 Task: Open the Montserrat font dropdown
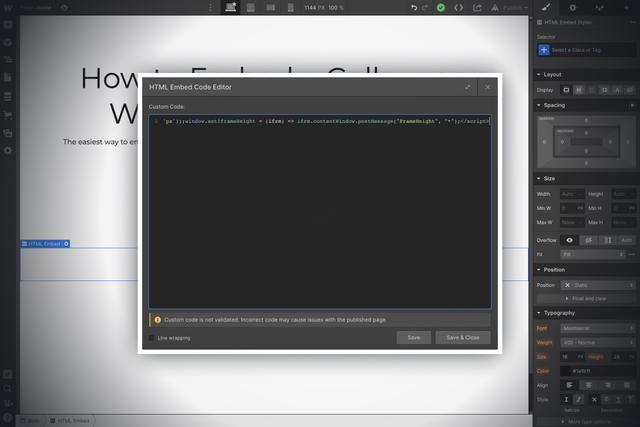(x=597, y=328)
